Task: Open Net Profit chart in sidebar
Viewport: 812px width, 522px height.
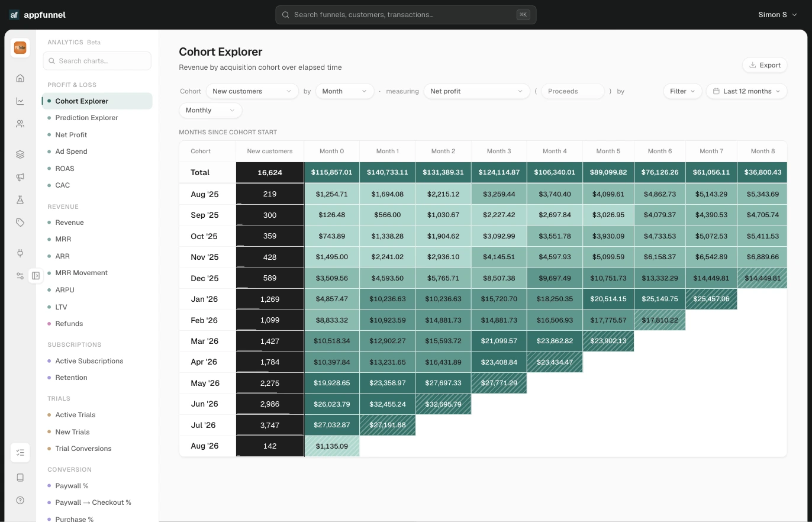Action: 97,135
